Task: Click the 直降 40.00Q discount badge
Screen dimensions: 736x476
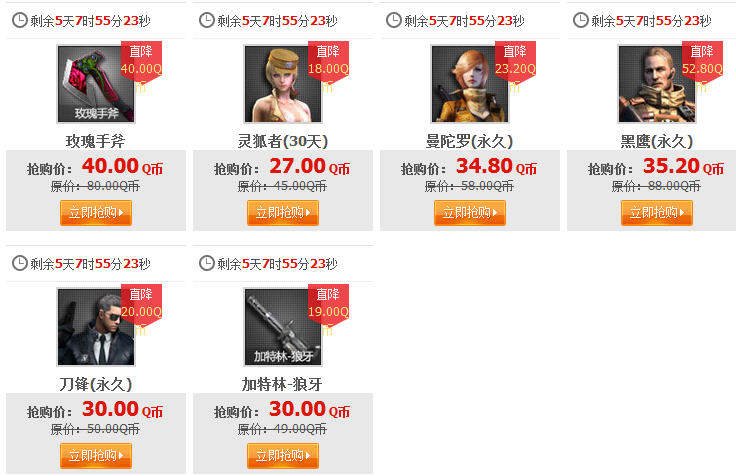Action: [x=141, y=63]
